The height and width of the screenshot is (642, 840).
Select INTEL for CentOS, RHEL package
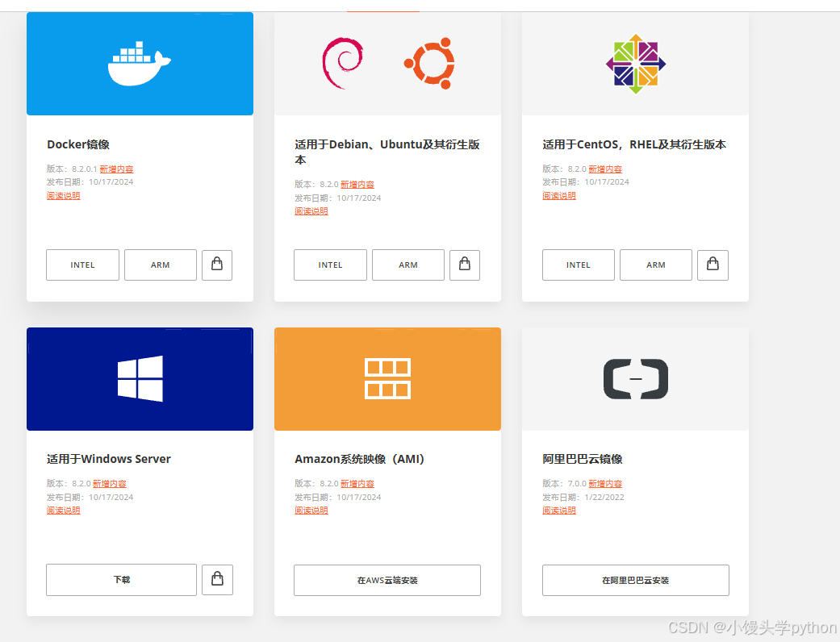(x=578, y=265)
